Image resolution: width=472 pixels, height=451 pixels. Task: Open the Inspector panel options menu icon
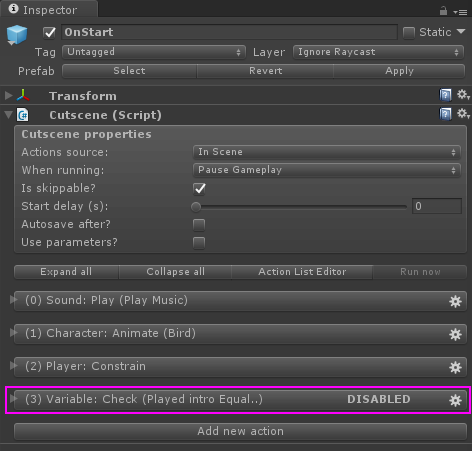tap(460, 12)
